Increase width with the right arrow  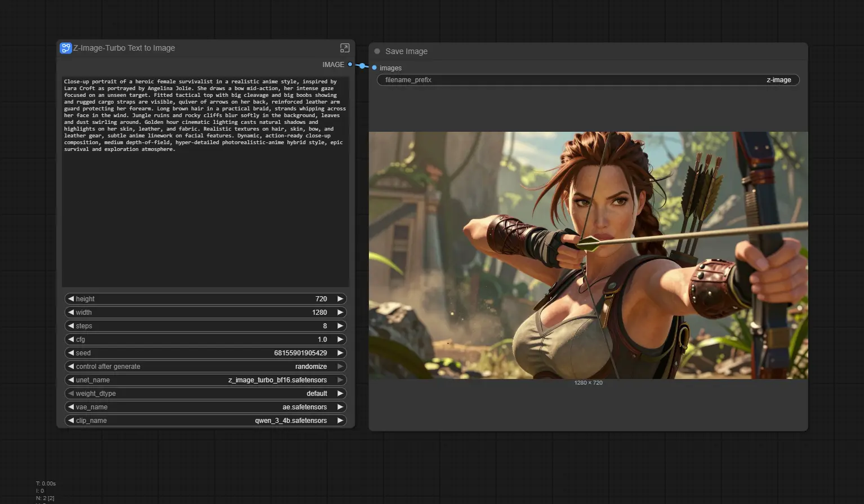click(x=340, y=313)
